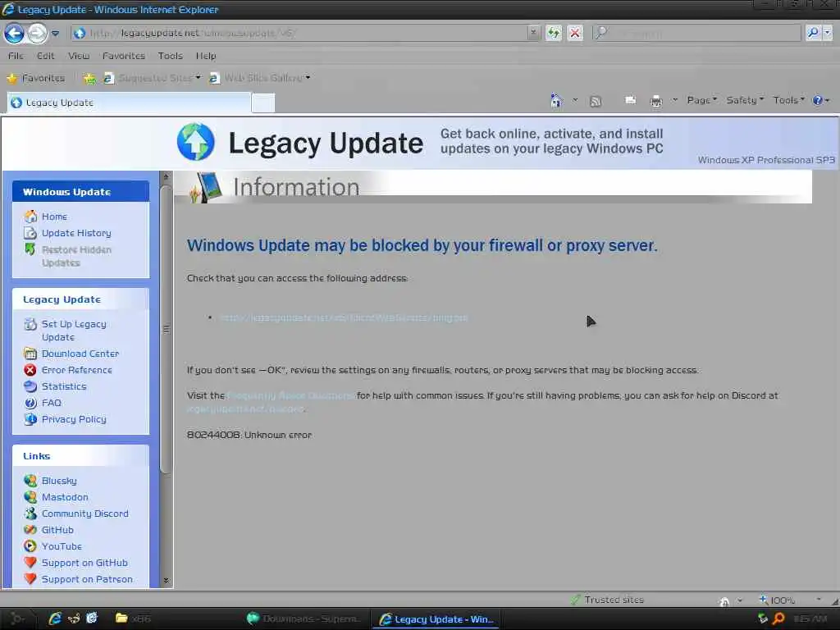
Task: Open the blue Help question mark button
Action: click(x=820, y=100)
